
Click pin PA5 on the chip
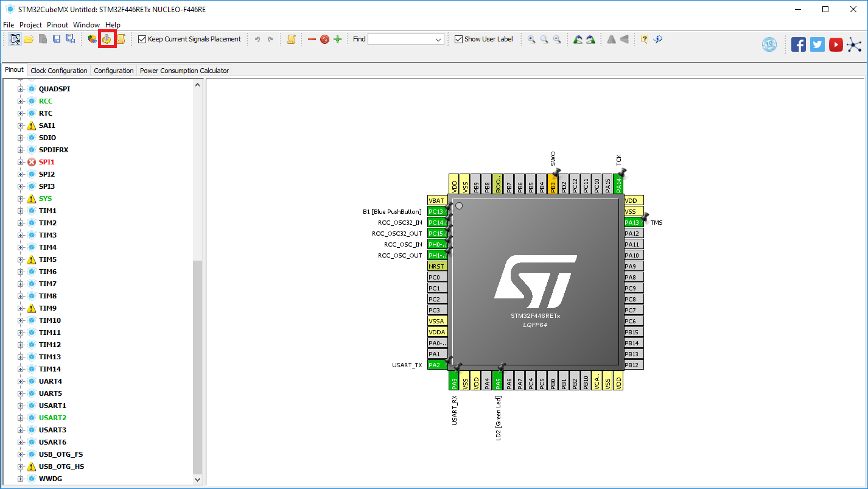[498, 381]
